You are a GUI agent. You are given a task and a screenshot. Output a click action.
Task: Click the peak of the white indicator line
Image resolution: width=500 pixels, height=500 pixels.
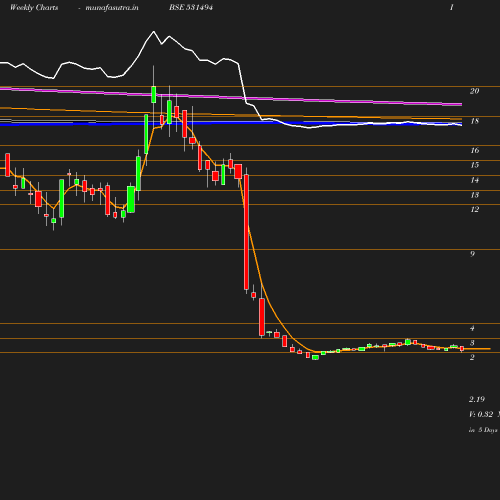click(154, 32)
